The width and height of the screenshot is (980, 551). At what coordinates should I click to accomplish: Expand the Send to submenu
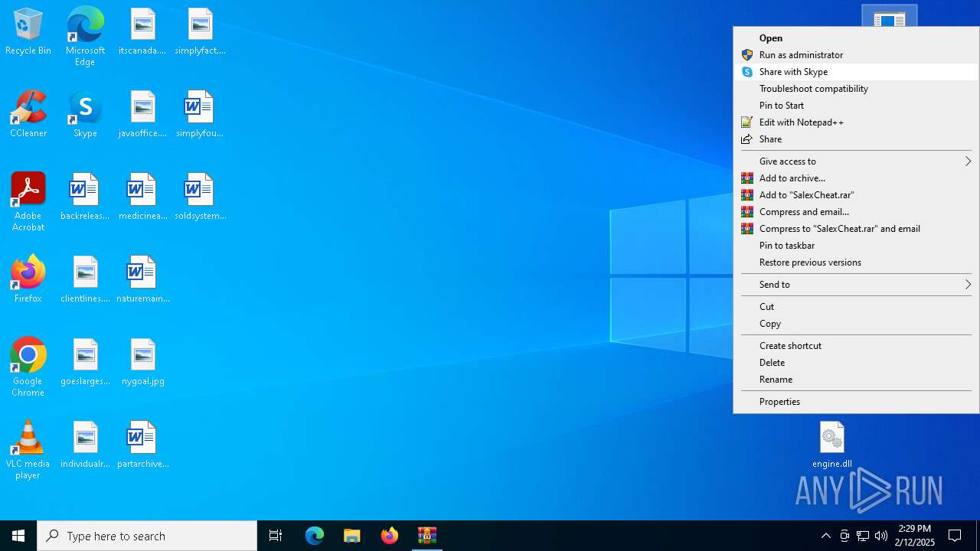(x=856, y=285)
